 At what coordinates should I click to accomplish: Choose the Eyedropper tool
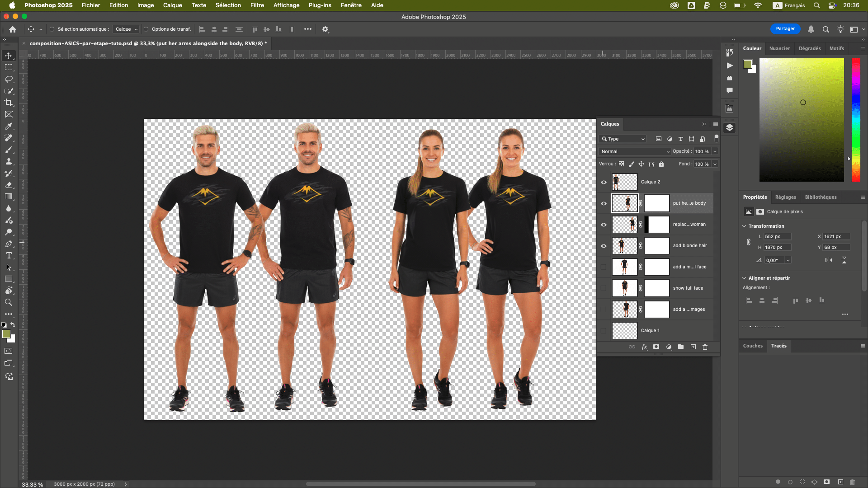click(9, 126)
